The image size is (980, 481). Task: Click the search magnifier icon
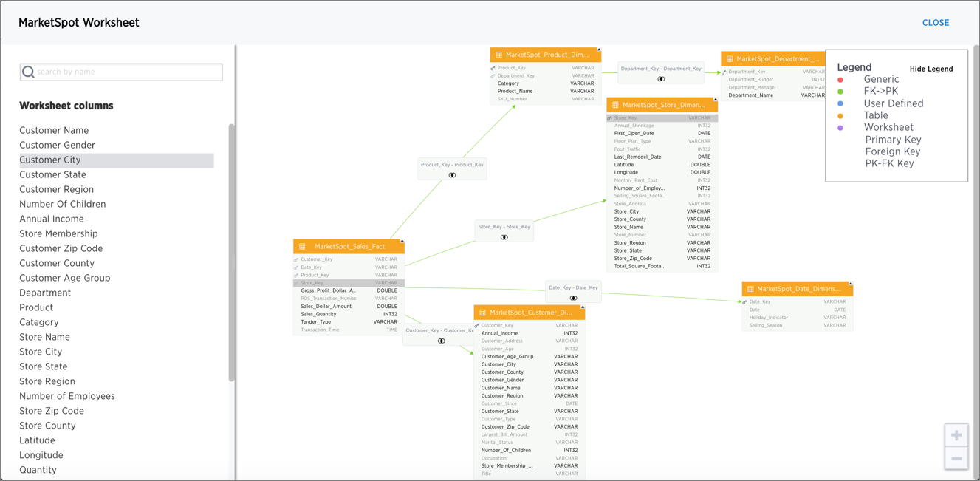pyautogui.click(x=28, y=72)
